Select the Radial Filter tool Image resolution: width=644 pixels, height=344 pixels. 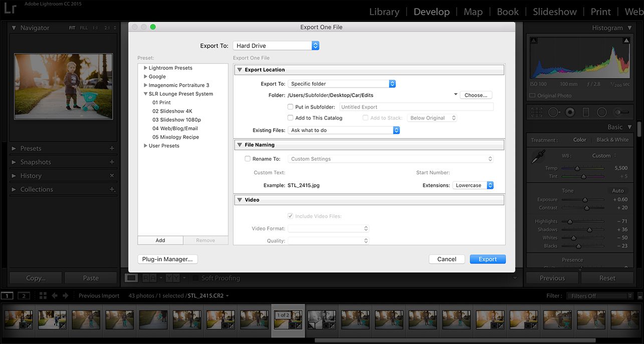pos(602,112)
